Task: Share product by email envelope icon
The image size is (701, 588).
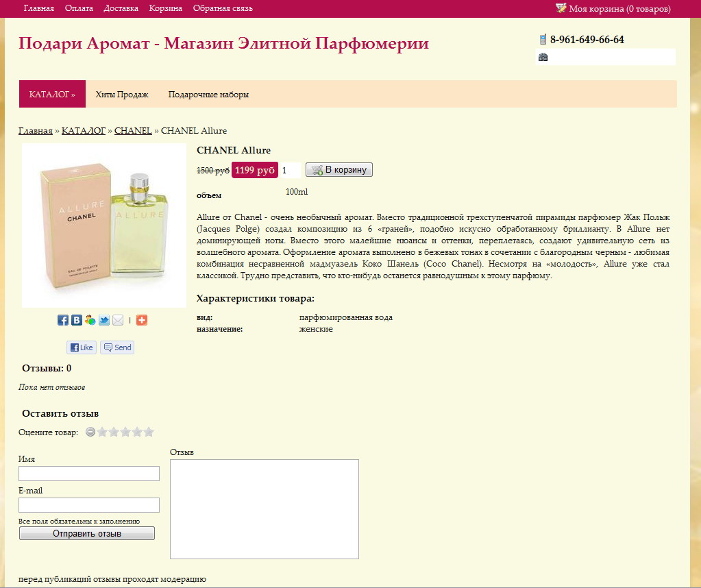Action: tap(118, 320)
